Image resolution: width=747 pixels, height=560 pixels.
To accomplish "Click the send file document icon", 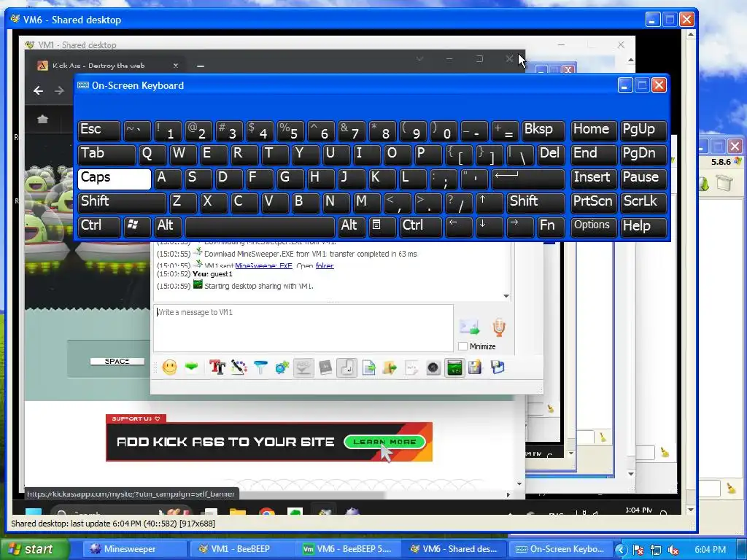I will coord(368,367).
